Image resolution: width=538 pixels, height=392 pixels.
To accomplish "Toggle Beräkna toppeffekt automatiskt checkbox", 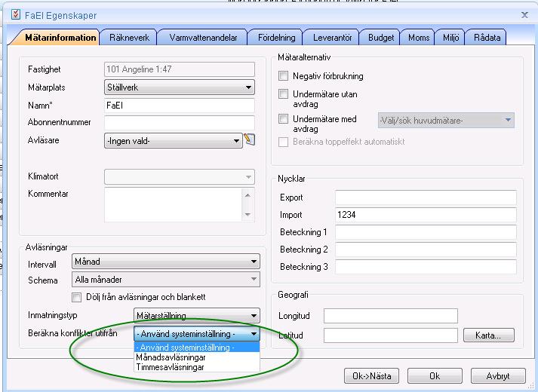I will [x=283, y=142].
